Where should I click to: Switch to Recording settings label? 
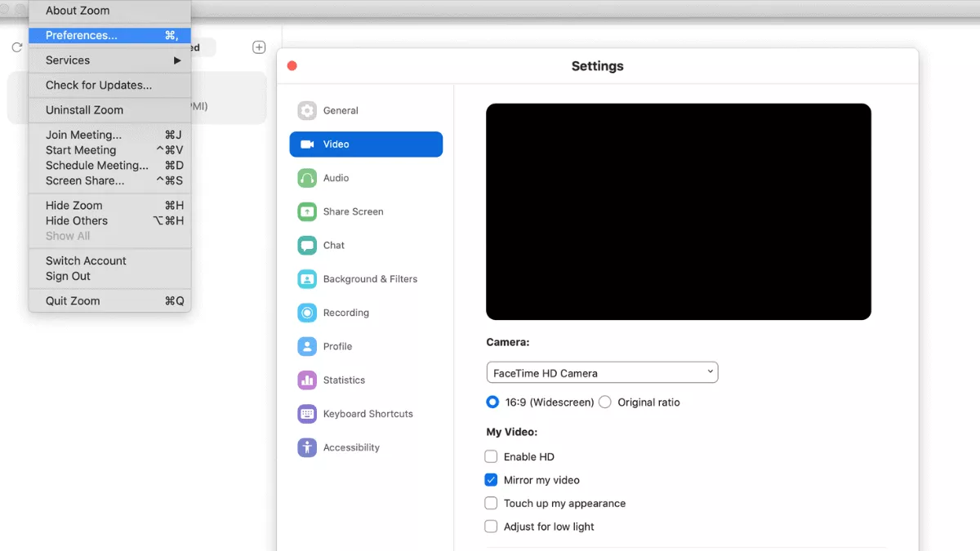pyautogui.click(x=346, y=313)
